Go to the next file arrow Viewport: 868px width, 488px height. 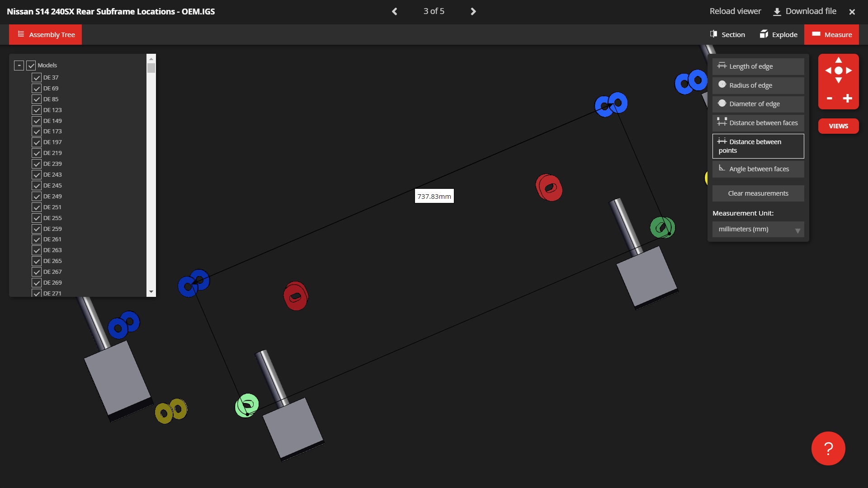[x=473, y=11]
